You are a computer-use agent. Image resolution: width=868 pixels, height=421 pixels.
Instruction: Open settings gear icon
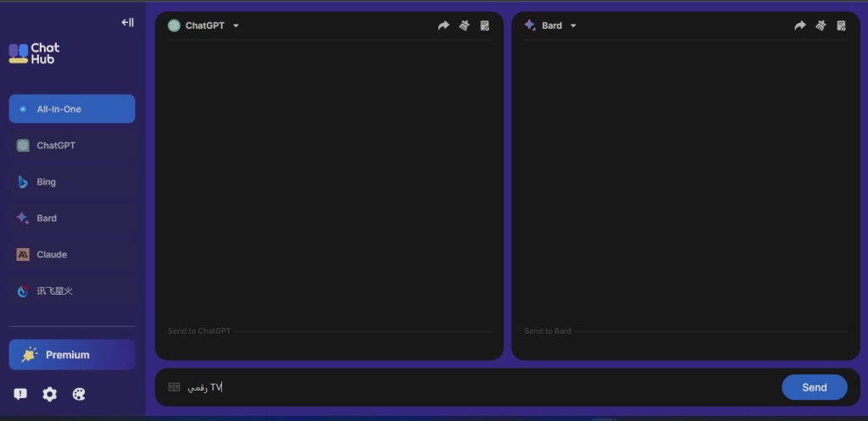pyautogui.click(x=50, y=395)
